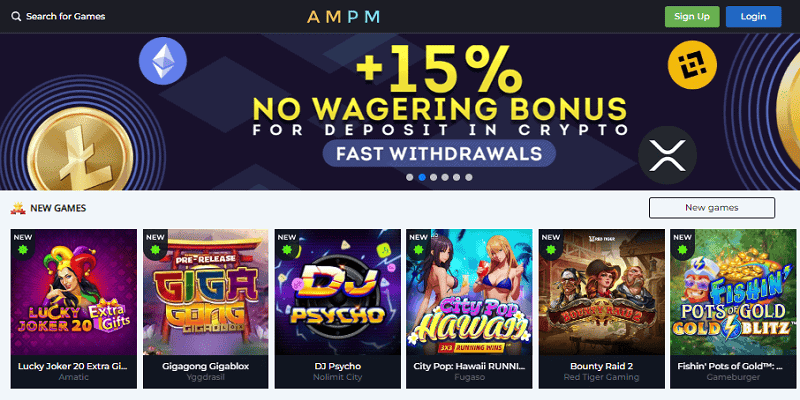Click the Fast Withdrawals banner pill
Screen dimensions: 800x400
pyautogui.click(x=439, y=153)
